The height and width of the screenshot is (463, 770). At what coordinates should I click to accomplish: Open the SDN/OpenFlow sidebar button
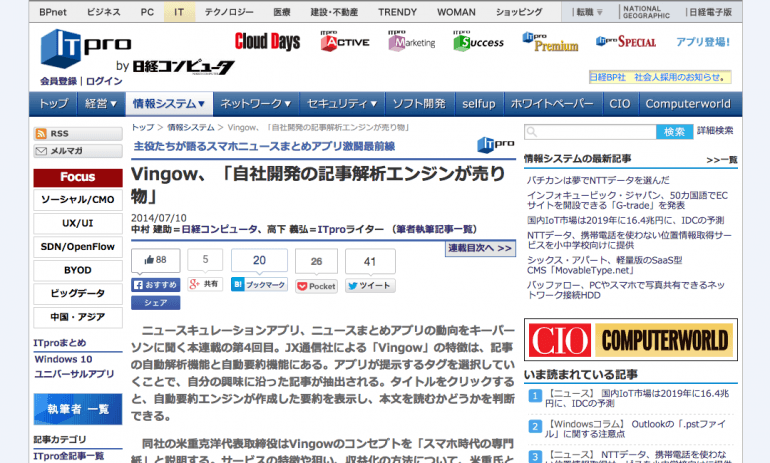click(78, 247)
